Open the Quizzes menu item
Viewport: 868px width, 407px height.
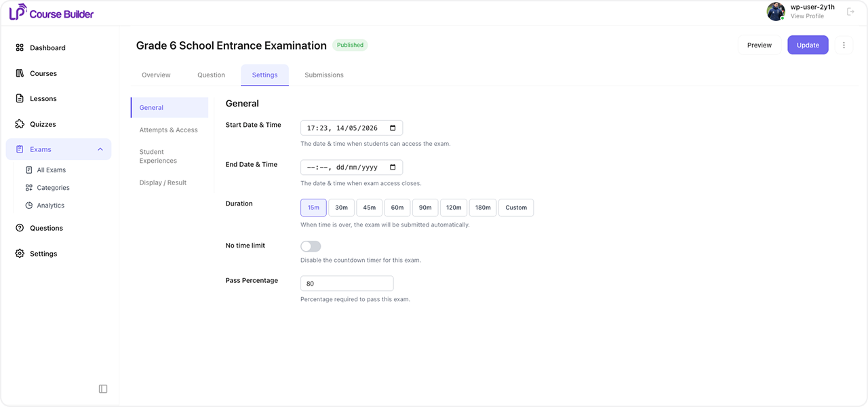point(58,124)
